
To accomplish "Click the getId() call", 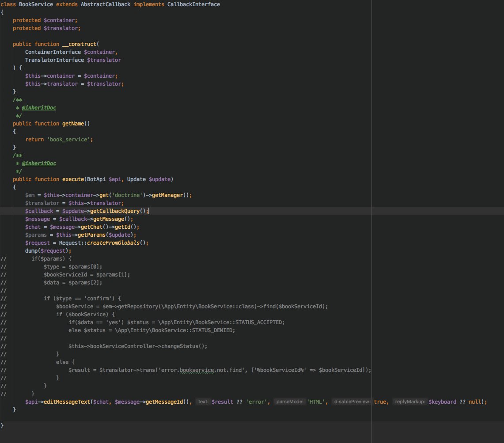I will pyautogui.click(x=125, y=227).
